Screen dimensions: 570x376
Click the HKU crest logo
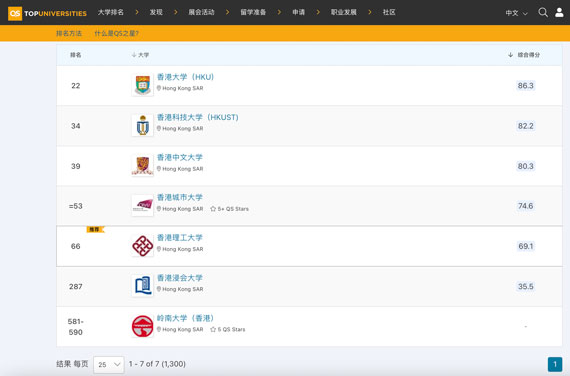click(142, 85)
